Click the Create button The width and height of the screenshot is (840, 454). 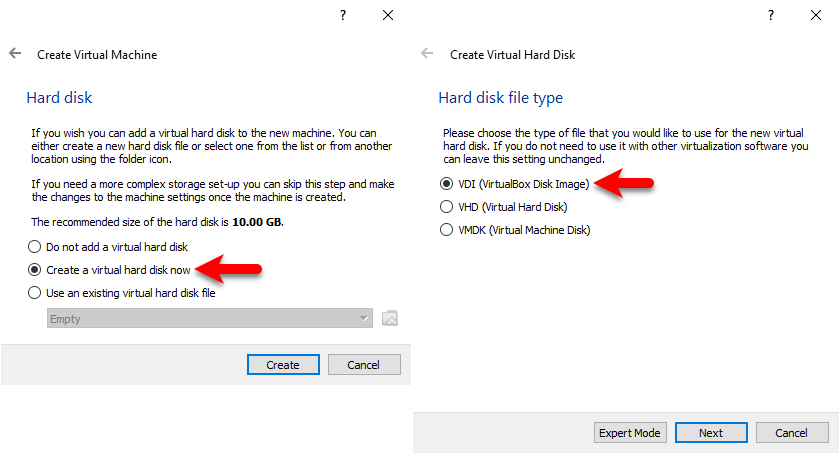point(283,364)
